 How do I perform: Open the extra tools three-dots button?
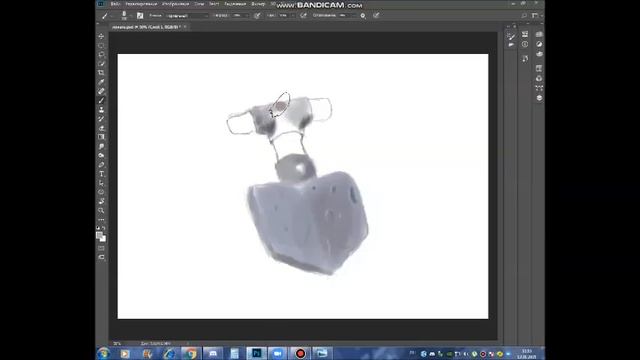coord(101,220)
